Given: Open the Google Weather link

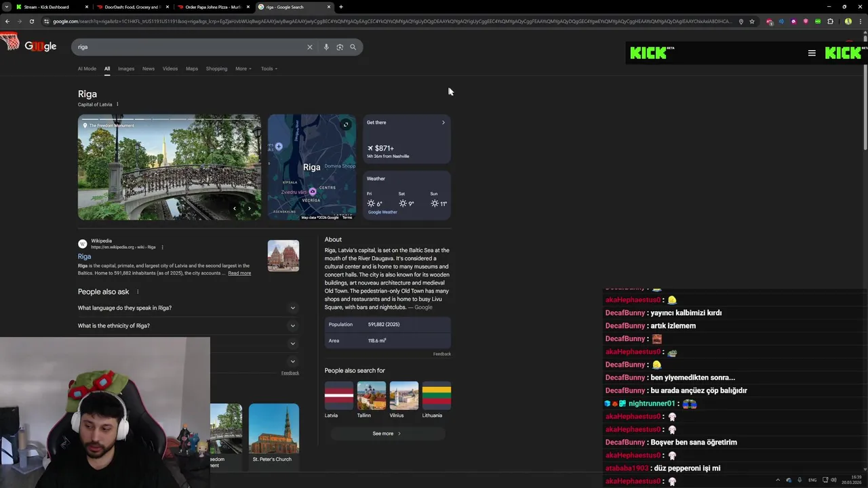Looking at the screenshot, I should click(x=382, y=212).
